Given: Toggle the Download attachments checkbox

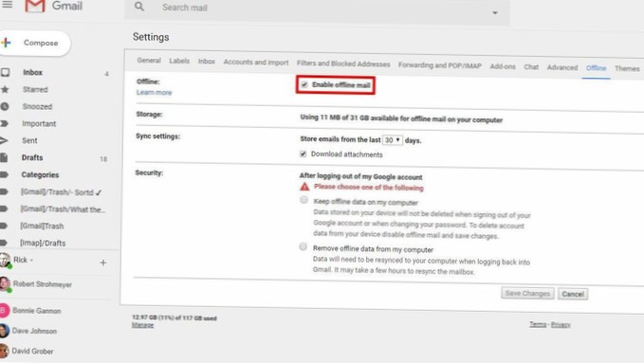Looking at the screenshot, I should coord(304,154).
